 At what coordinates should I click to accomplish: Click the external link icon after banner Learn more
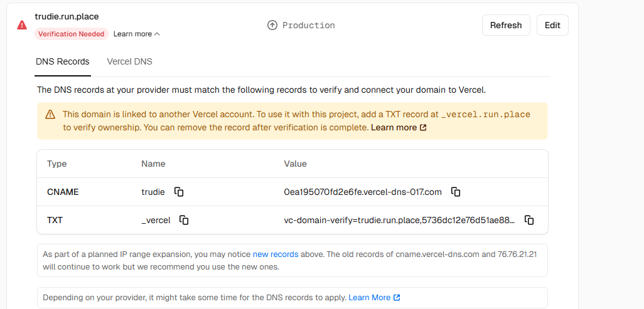[423, 128]
